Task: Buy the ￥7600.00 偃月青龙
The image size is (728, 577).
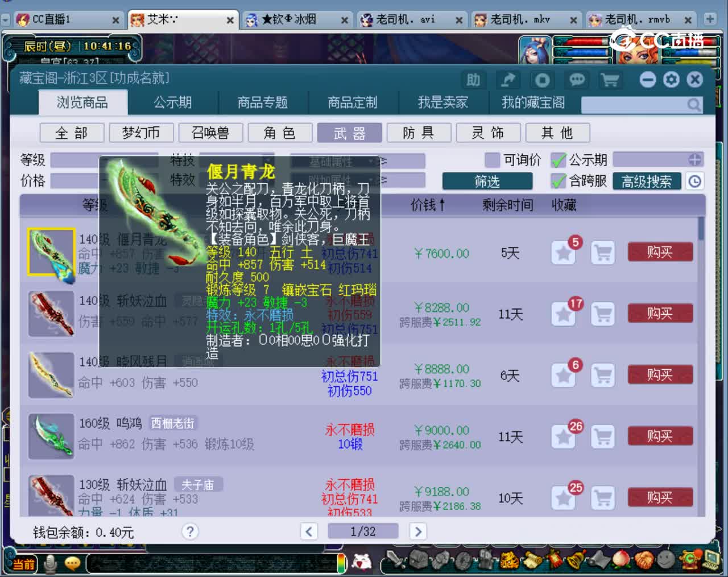Action: (660, 252)
